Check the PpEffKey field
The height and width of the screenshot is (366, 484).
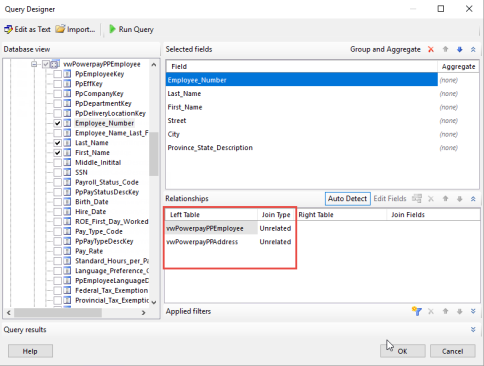coord(58,84)
